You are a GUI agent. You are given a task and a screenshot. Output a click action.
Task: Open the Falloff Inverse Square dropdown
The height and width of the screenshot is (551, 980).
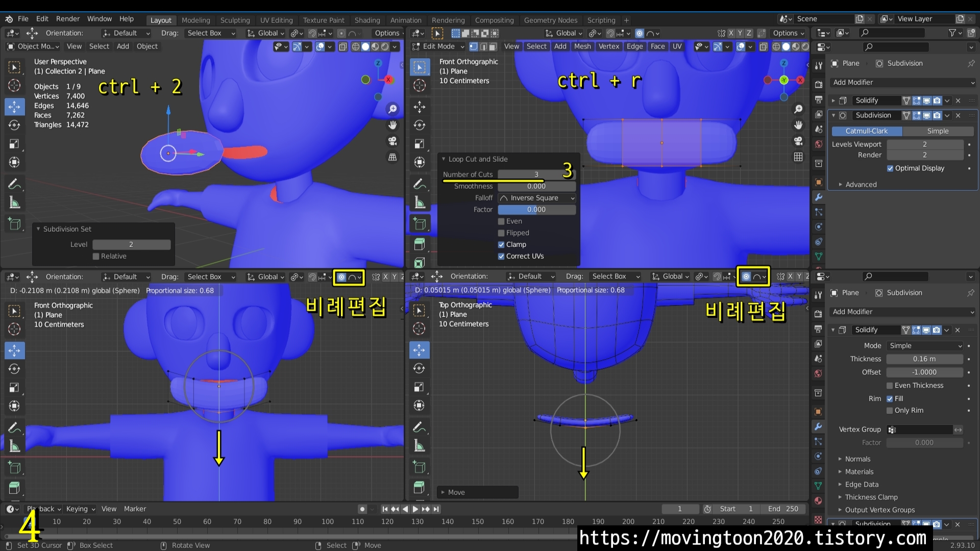click(537, 198)
